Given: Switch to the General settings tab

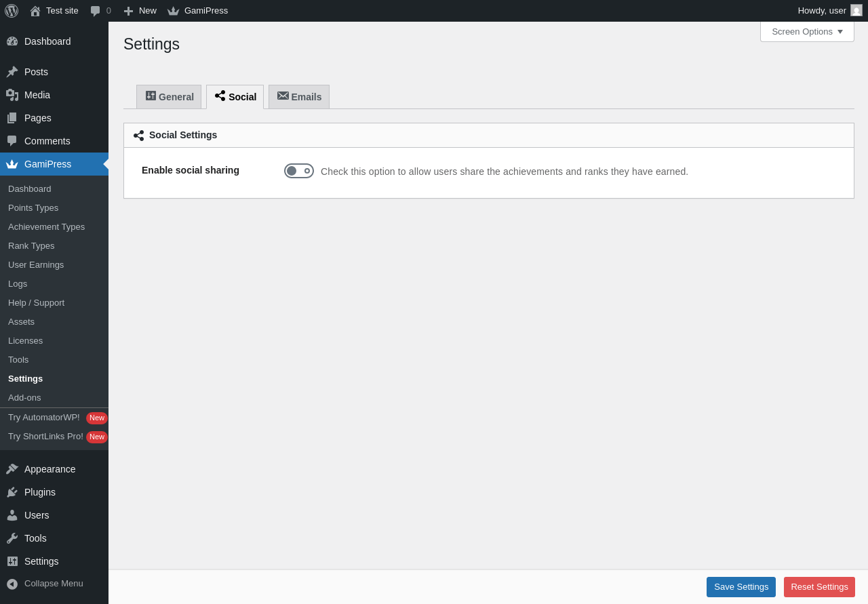Looking at the screenshot, I should pos(169,97).
